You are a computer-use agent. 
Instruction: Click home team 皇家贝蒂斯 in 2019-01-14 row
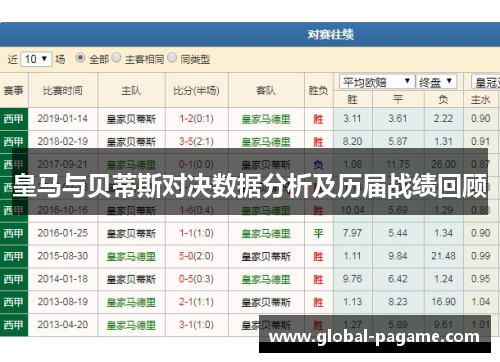(131, 119)
